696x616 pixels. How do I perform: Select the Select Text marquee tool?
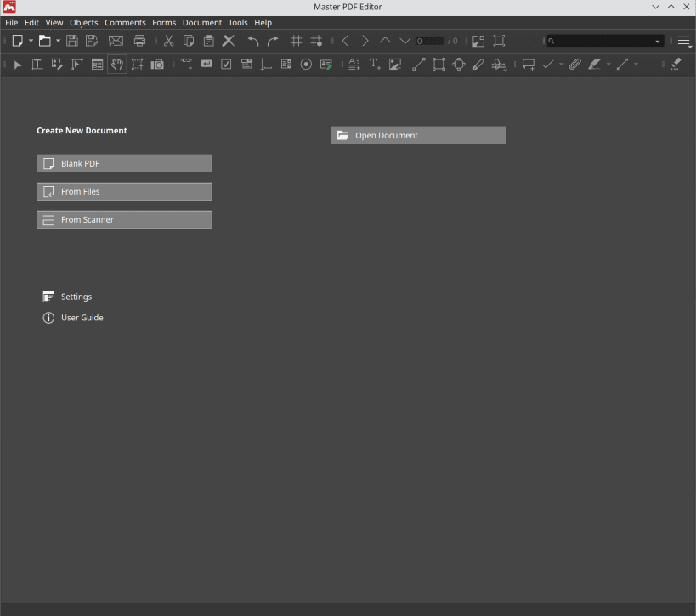137,65
